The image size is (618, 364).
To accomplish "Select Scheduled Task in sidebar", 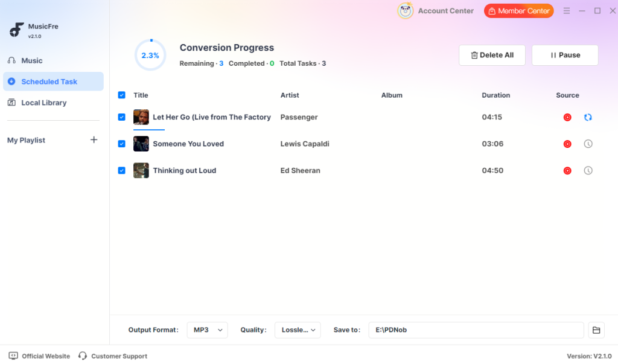I will click(x=53, y=81).
